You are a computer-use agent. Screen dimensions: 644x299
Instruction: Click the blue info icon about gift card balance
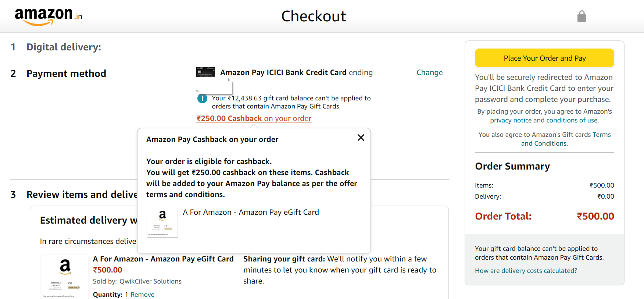point(202,99)
